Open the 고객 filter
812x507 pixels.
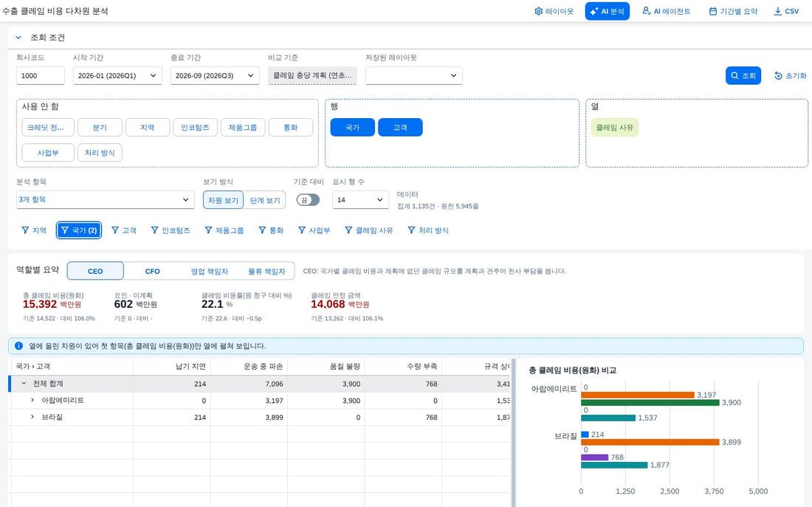(x=124, y=230)
